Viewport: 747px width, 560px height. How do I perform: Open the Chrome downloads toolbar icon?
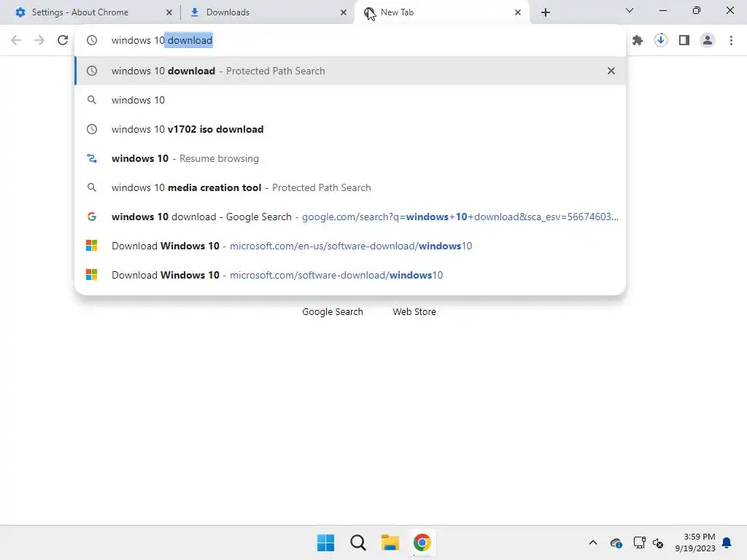tap(661, 41)
